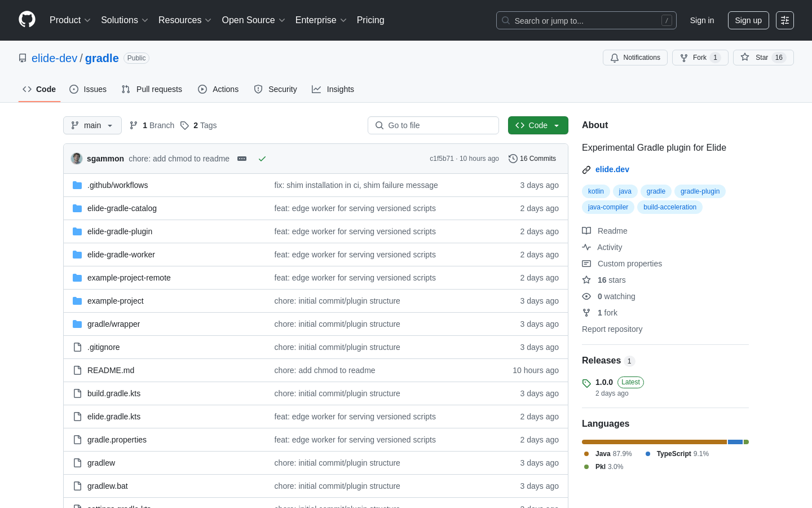Click the gradle-plugin topic tag
Screen dimensions: 812x508
pos(700,191)
